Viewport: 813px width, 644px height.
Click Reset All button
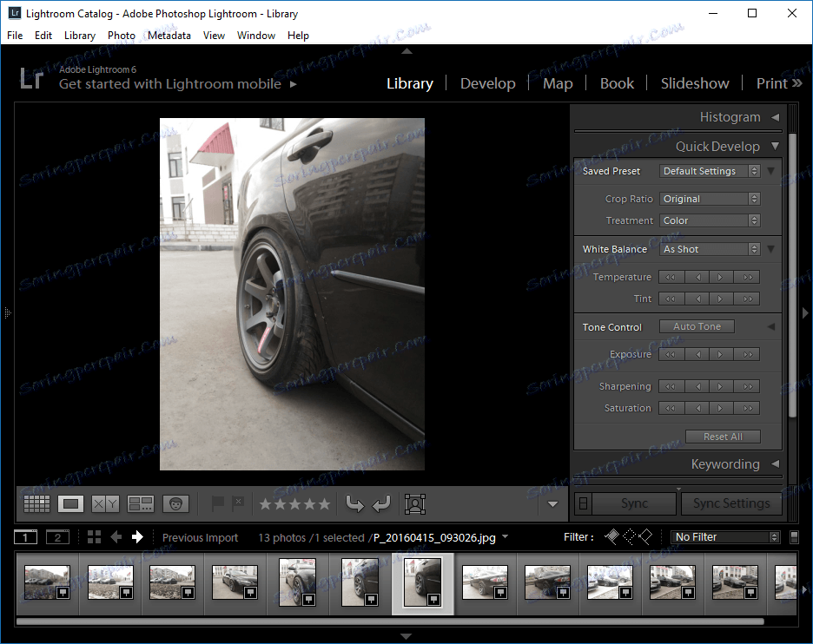(x=723, y=437)
